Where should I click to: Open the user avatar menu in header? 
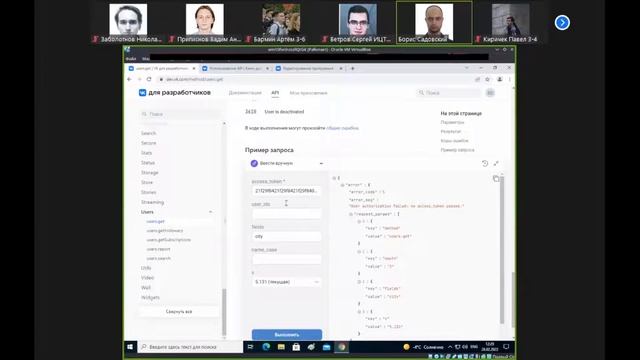click(x=490, y=93)
